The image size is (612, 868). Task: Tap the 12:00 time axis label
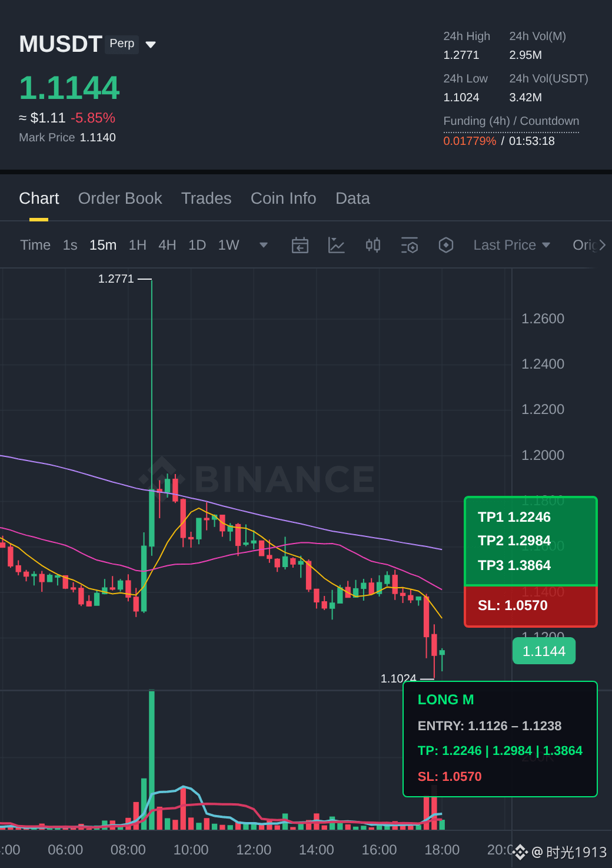pyautogui.click(x=254, y=850)
